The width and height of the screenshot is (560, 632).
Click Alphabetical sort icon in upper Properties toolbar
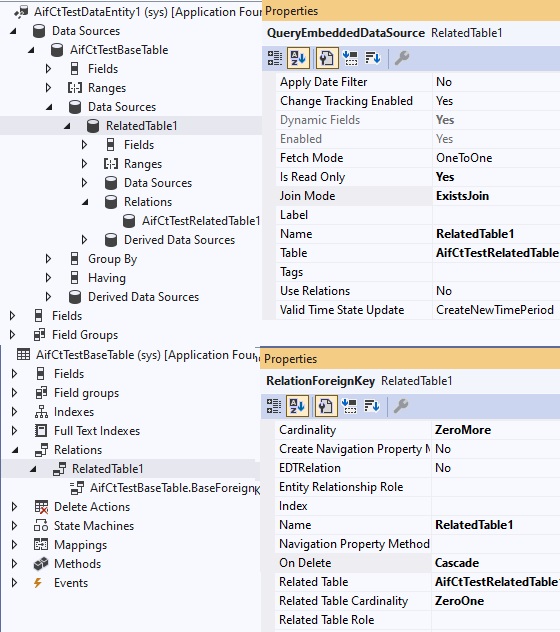click(298, 58)
